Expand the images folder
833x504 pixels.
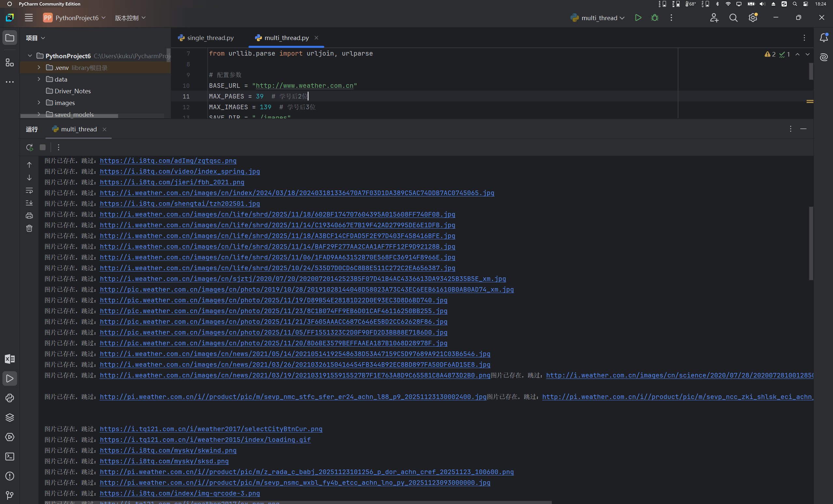(39, 103)
